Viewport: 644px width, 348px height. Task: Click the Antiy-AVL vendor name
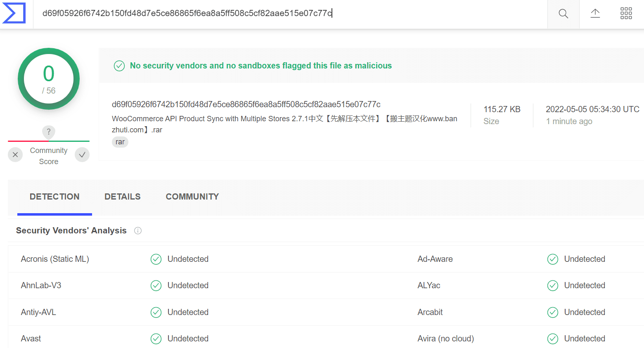(38, 312)
